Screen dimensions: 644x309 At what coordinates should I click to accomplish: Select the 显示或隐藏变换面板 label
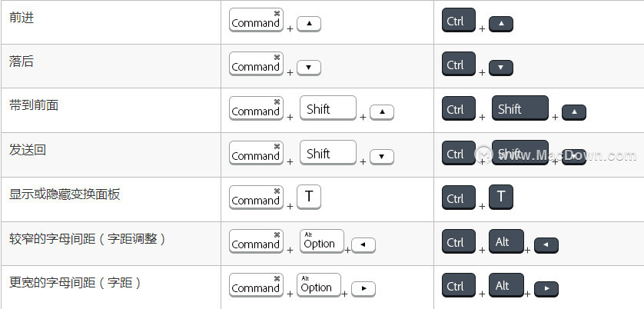coord(65,194)
